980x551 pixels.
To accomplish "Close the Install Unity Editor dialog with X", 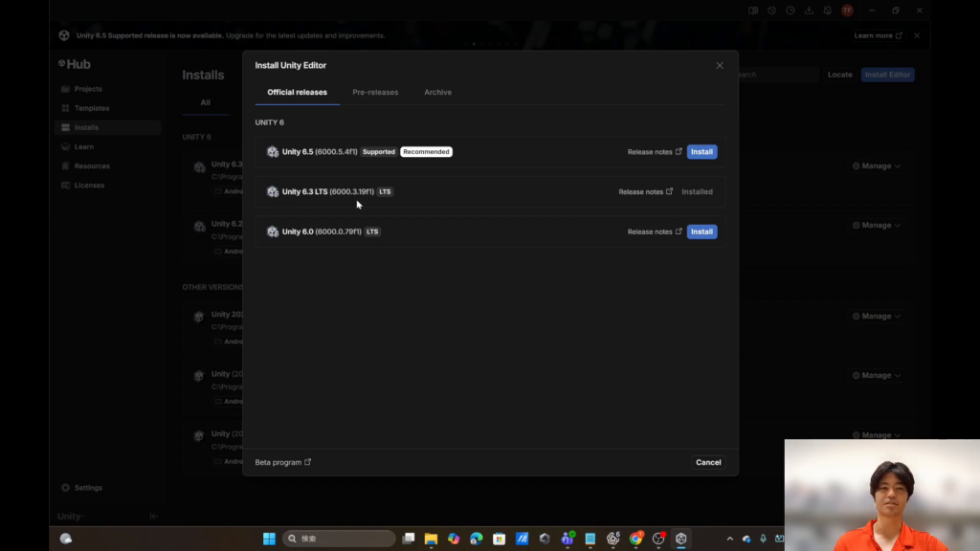I will (720, 66).
